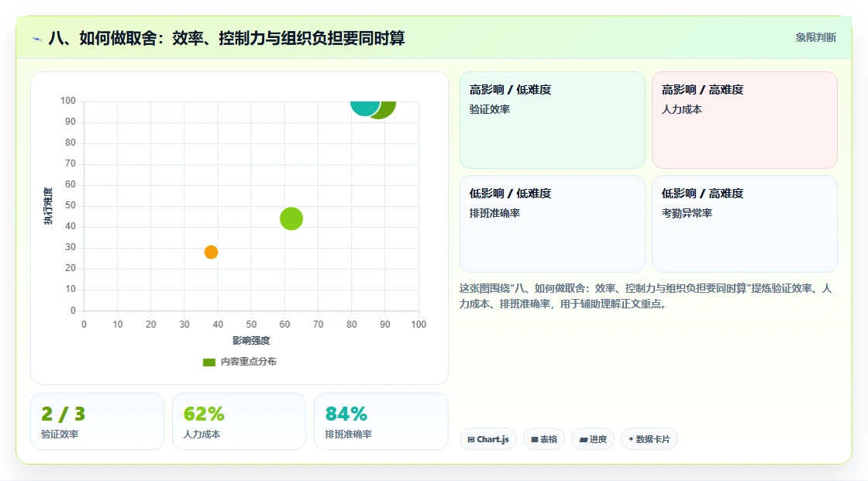The width and height of the screenshot is (868, 481).
Task: Click the 执行难度 y-axis label
Action: [x=48, y=206]
